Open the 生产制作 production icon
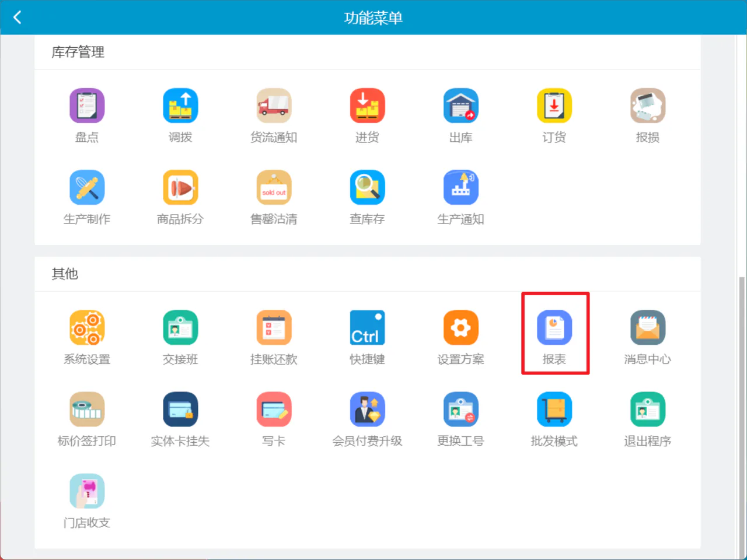The image size is (747, 560). [x=87, y=187]
